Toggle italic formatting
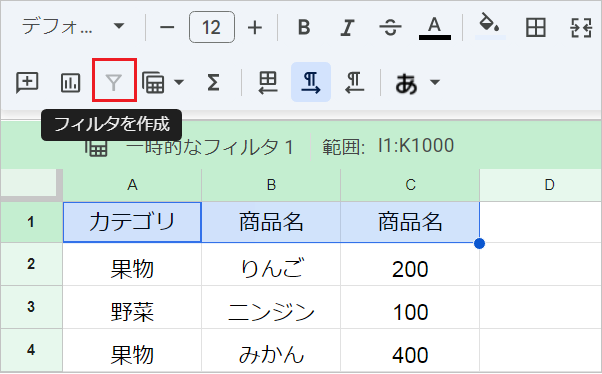602x374 pixels. coord(347,27)
